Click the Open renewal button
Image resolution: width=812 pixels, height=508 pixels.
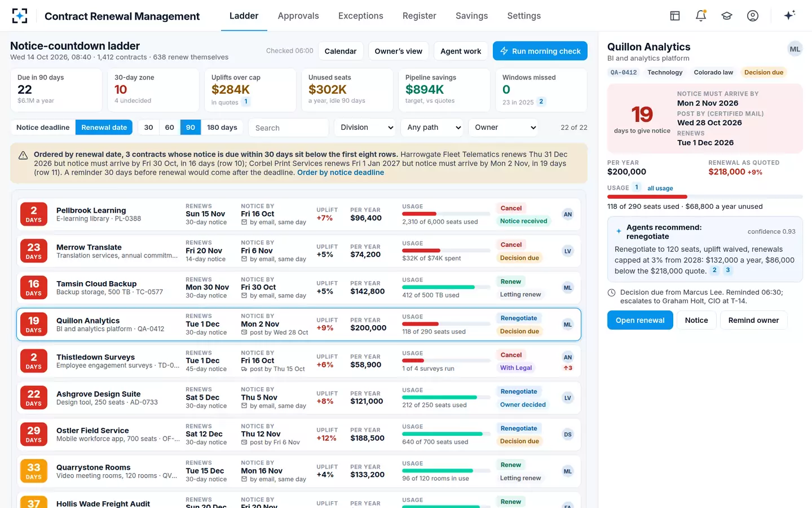pyautogui.click(x=640, y=320)
